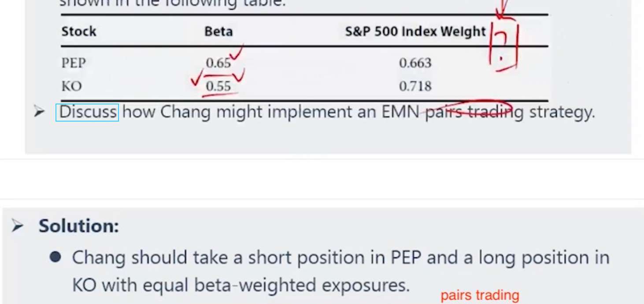Click the round bullet before Chang should
This screenshot has height=304, width=644.
click(x=55, y=257)
